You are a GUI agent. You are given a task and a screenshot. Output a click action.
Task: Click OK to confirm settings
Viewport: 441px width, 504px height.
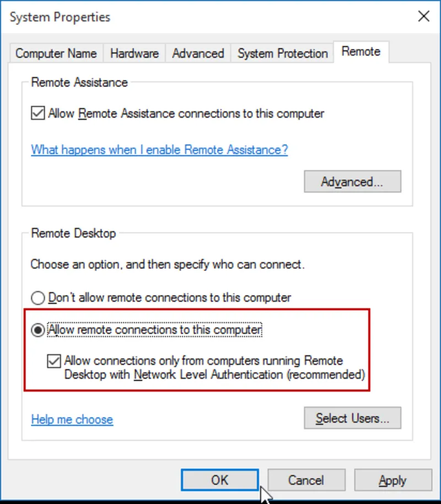[x=219, y=480]
